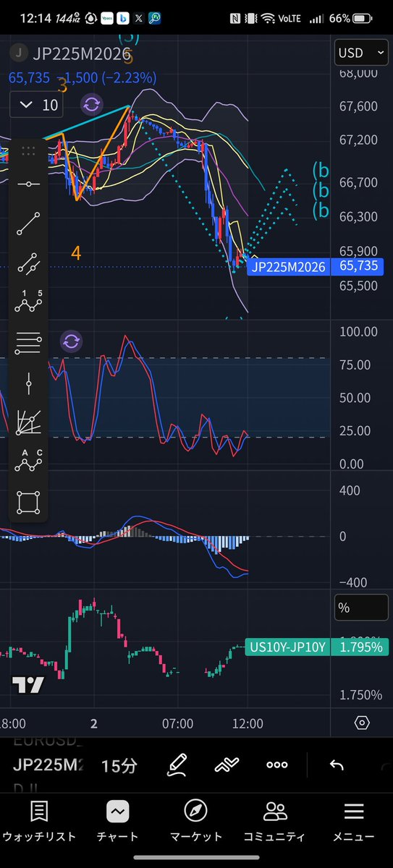Open the indicators wave icon

(227, 766)
